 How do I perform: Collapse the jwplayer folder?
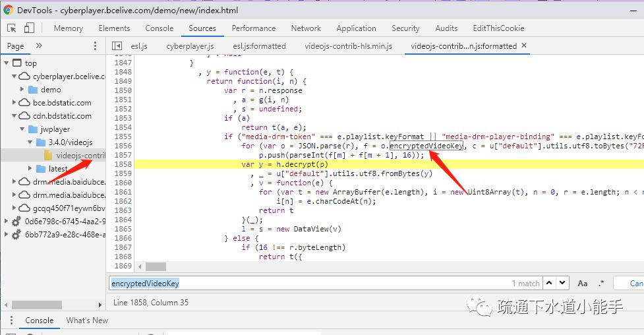point(22,129)
